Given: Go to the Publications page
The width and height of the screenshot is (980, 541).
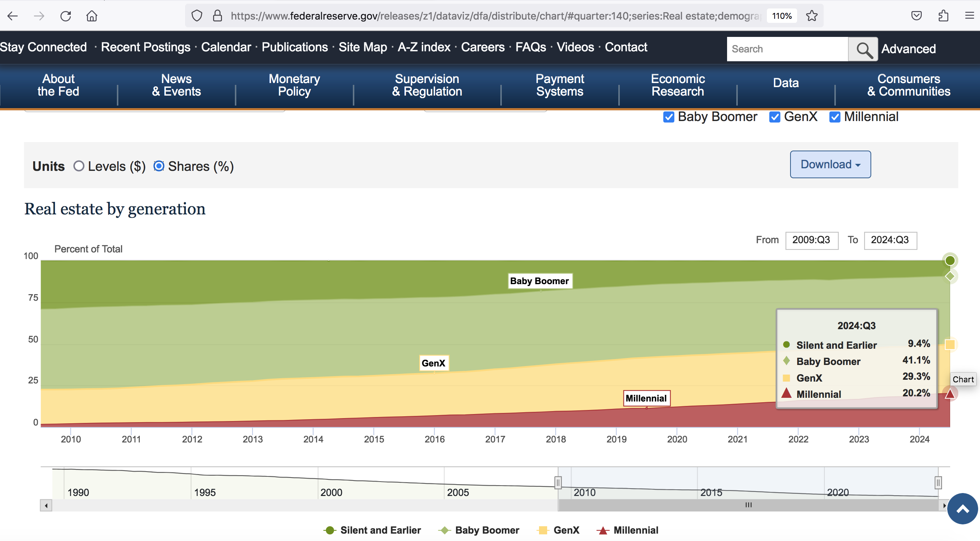Looking at the screenshot, I should [295, 47].
